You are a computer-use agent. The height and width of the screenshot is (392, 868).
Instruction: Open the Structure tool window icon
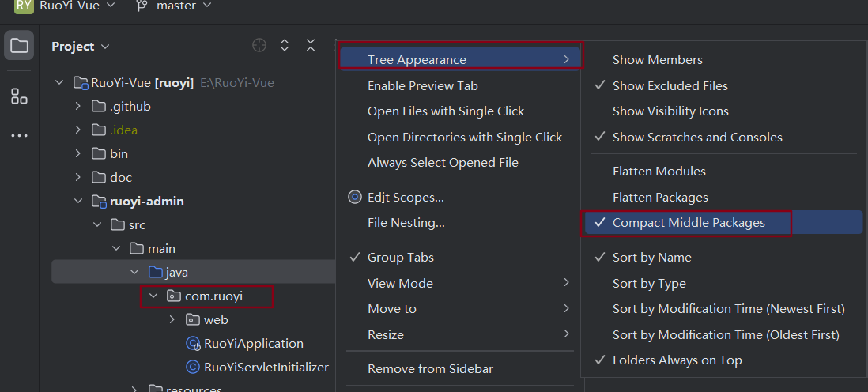(19, 96)
